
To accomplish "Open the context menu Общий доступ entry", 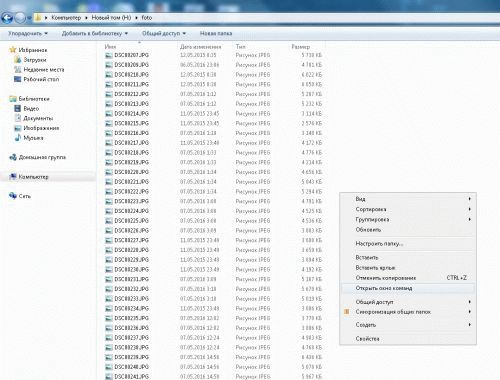I will (x=408, y=302).
